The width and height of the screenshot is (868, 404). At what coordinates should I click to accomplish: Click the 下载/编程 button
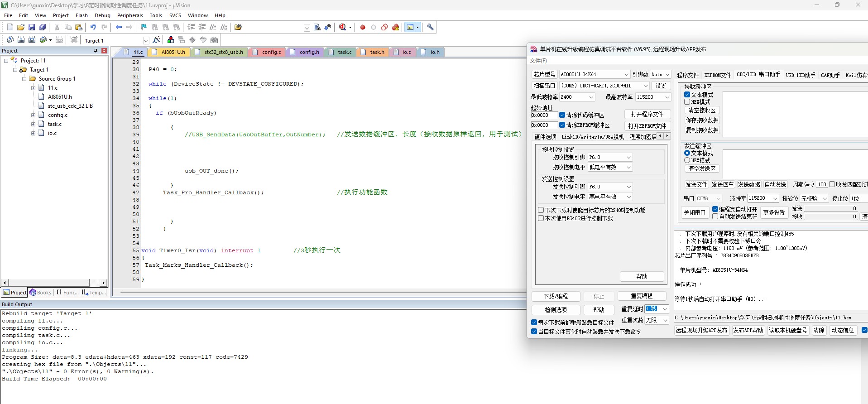click(556, 296)
